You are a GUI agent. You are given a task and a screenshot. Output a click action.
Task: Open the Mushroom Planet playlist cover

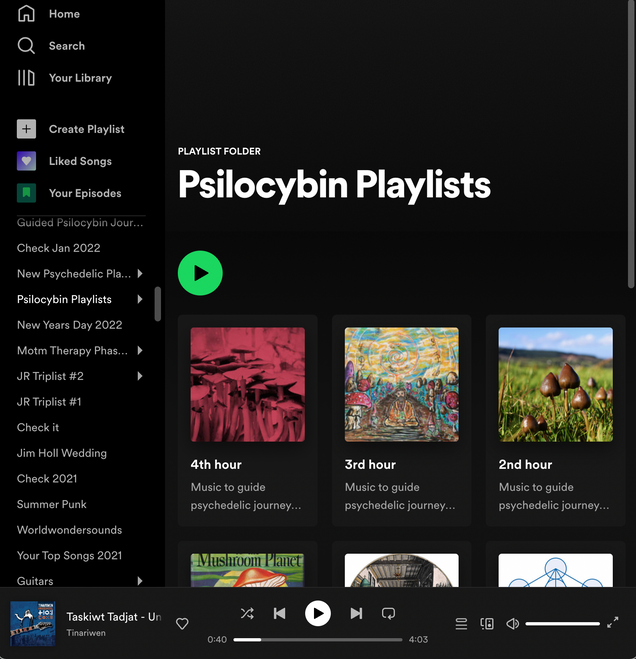pyautogui.click(x=248, y=570)
